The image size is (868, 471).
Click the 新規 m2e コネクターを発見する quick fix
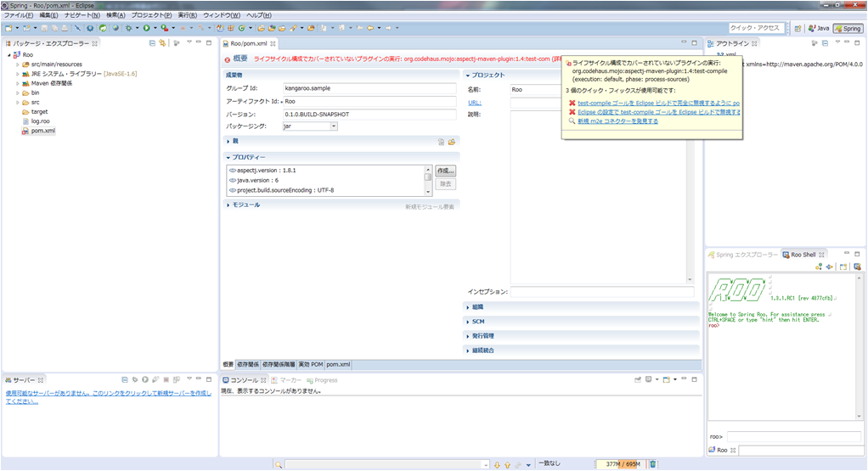click(617, 121)
